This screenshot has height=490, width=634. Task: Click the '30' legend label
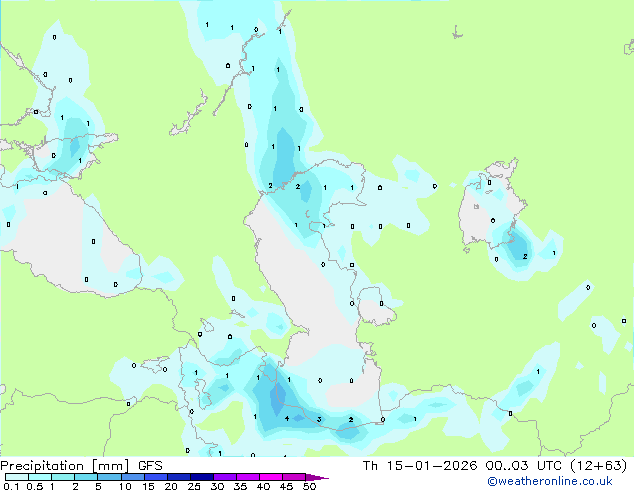(217, 486)
